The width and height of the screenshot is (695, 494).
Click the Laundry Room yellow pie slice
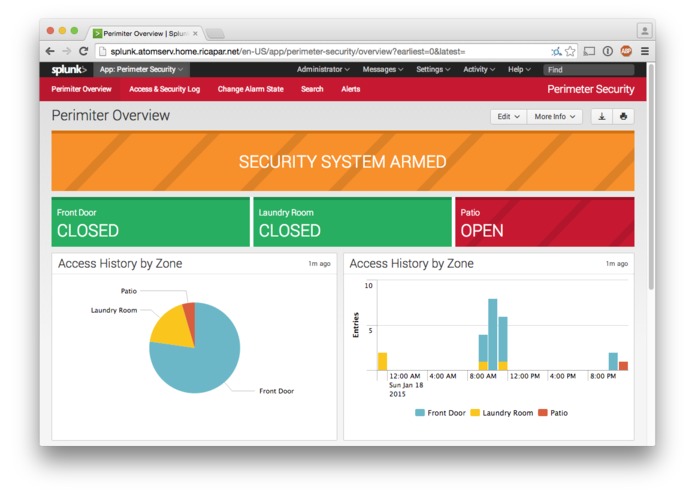click(x=175, y=326)
